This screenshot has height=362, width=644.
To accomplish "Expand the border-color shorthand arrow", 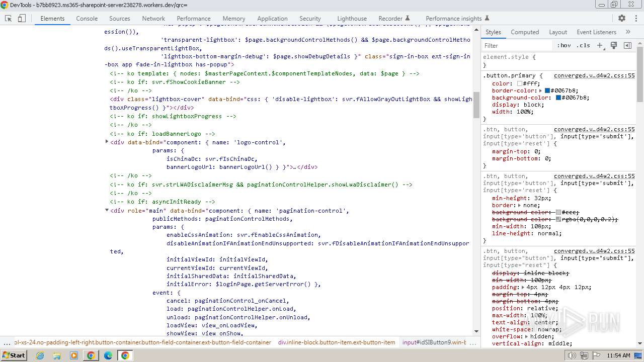I will (x=540, y=91).
